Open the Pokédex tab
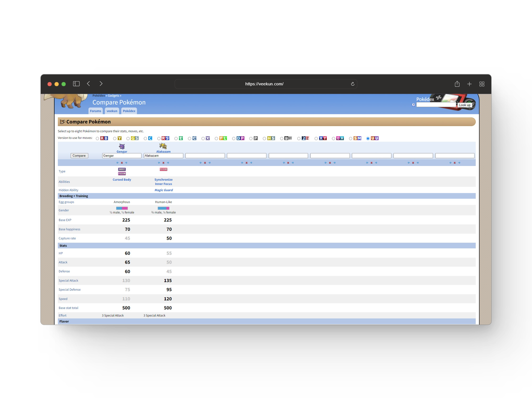Screen dimensions: 532x399 point(129,111)
